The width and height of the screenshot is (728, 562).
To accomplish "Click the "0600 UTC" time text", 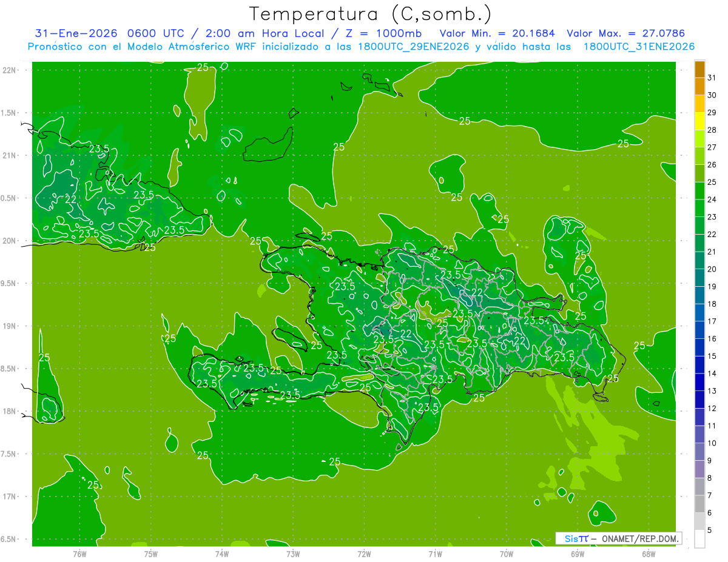I will (x=157, y=33).
